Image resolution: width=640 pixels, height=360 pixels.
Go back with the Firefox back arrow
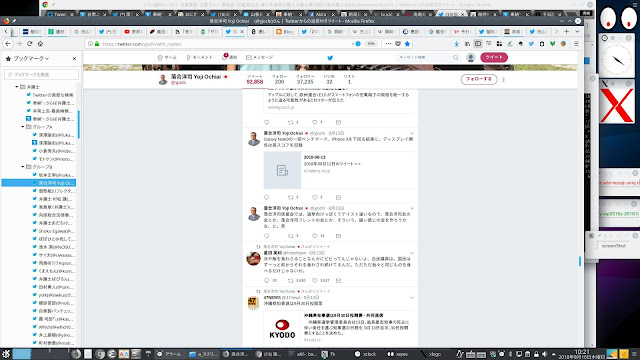point(8,44)
